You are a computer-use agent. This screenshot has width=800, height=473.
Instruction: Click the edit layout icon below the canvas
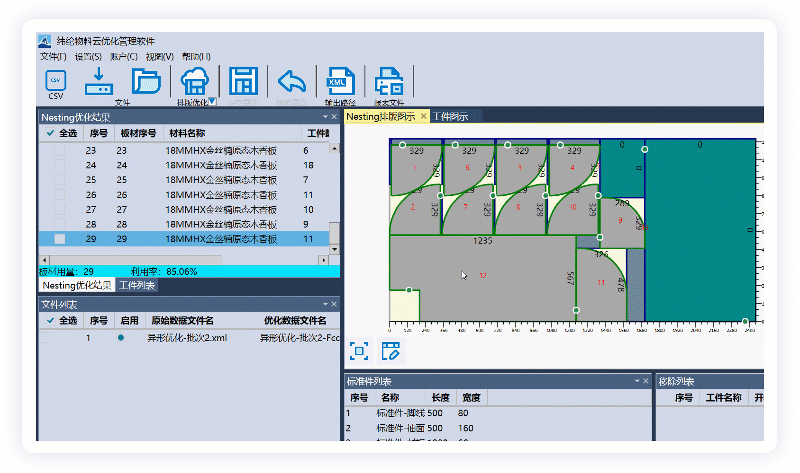[391, 351]
